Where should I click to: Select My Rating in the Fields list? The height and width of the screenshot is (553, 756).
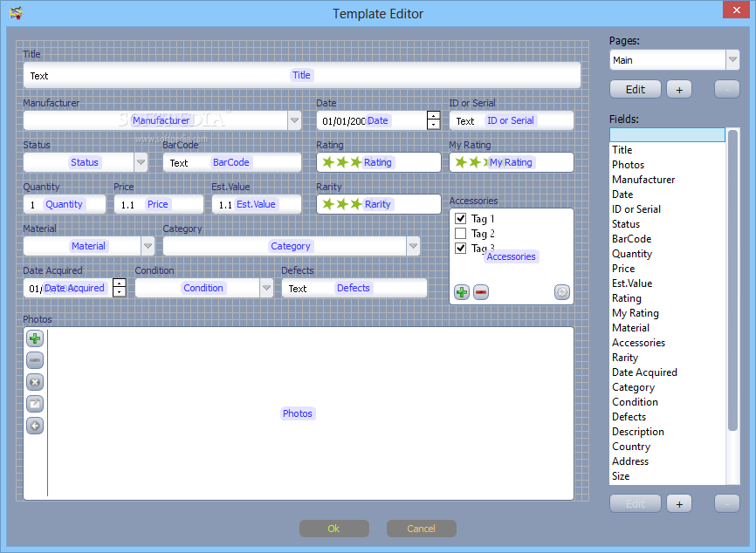click(667, 313)
